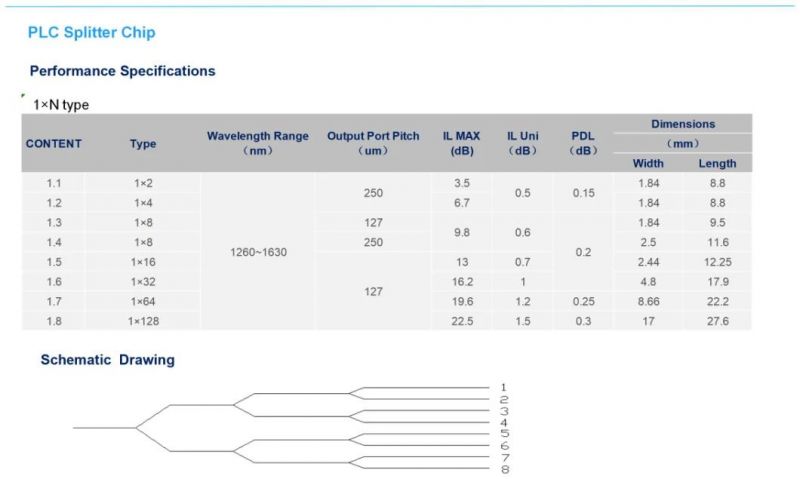Click the '1×8' type in row 1.4
This screenshot has width=800, height=479.
coord(143,242)
